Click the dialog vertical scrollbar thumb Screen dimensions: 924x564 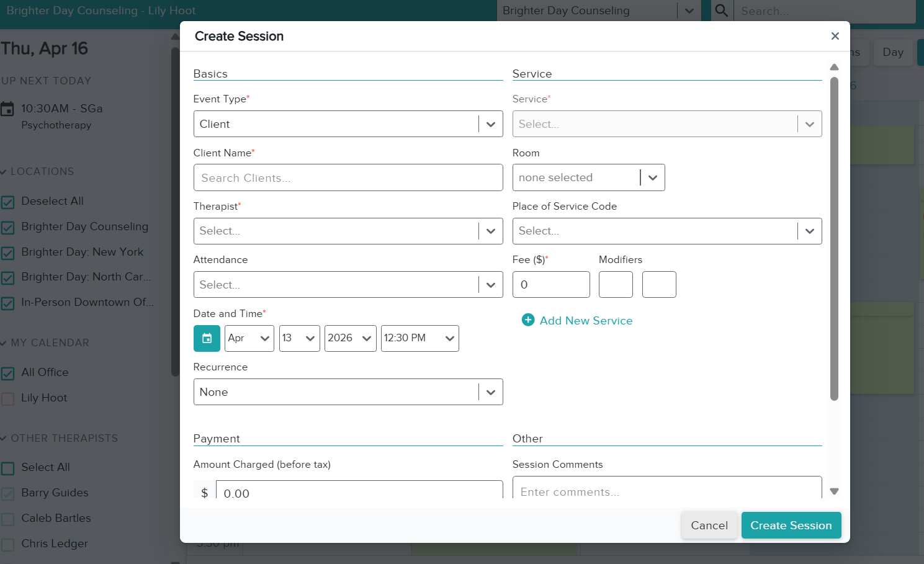click(834, 239)
